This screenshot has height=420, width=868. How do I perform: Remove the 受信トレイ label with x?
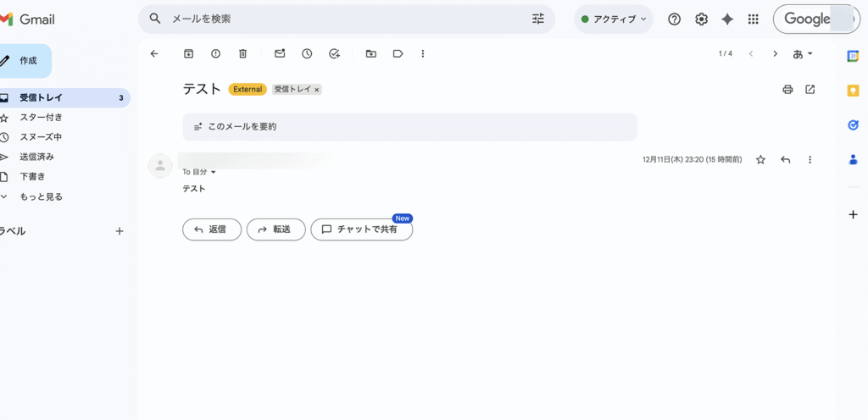coord(317,90)
